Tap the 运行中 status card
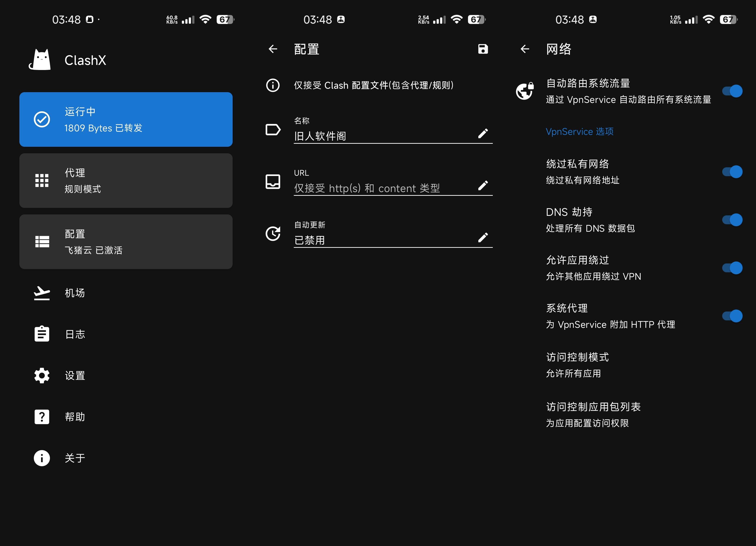 tap(126, 119)
